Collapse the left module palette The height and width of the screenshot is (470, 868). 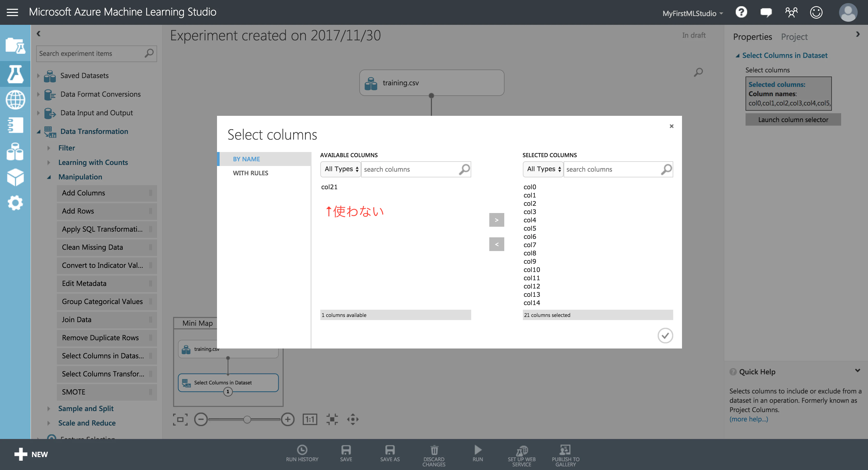point(38,33)
